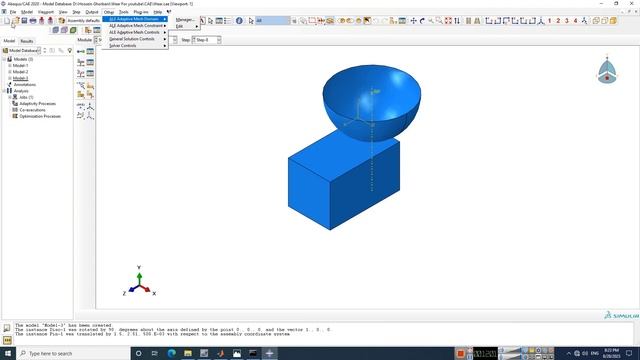Click the Save model database icon
Image resolution: width=640 pixels, height=360 pixels.
click(x=24, y=20)
